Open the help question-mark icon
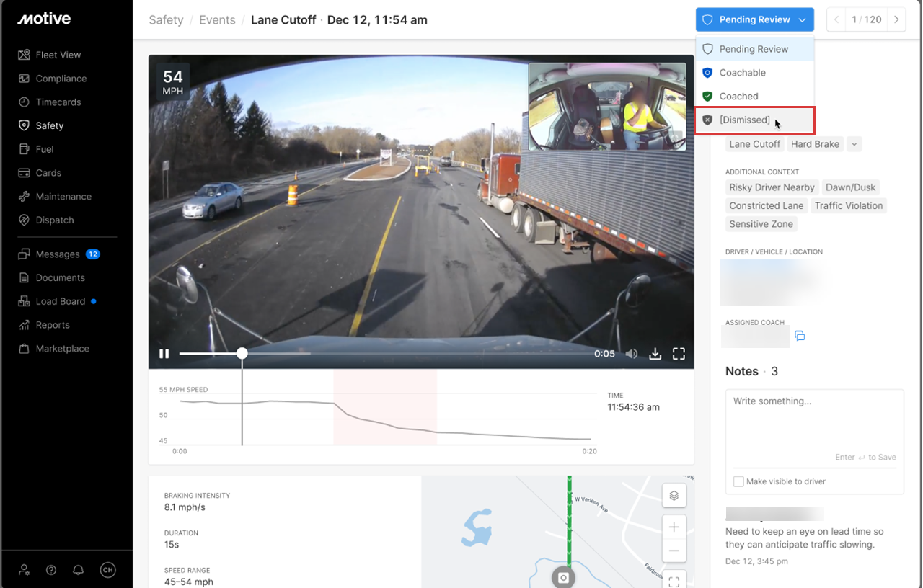 (51, 570)
